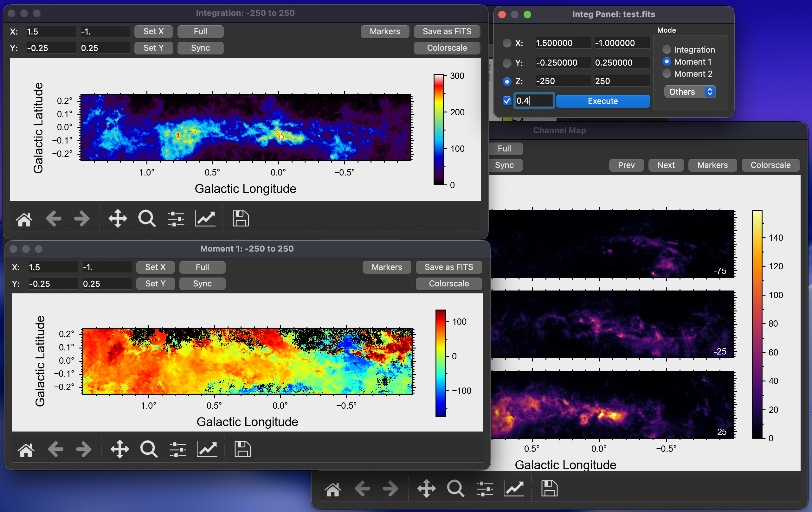Select Pan tool in Integration window toolbar
812x512 pixels.
(117, 219)
